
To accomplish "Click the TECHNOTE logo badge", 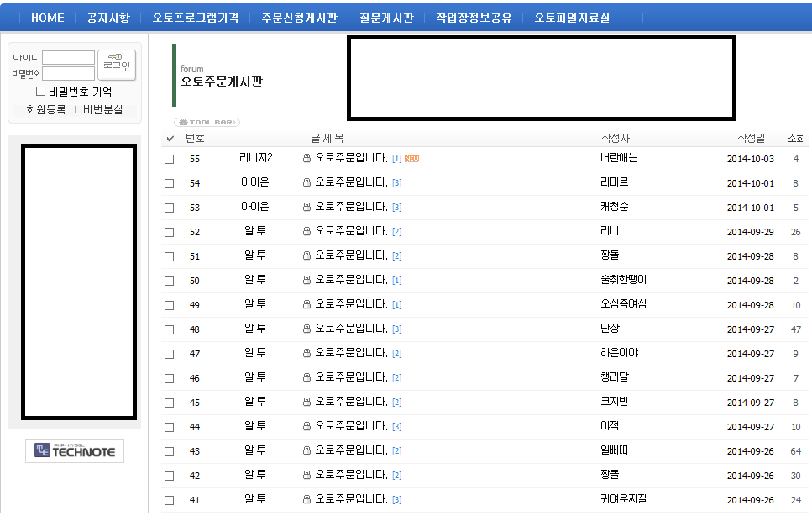I will pyautogui.click(x=75, y=450).
